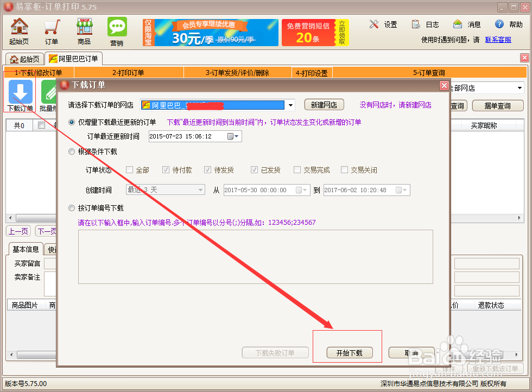
Task: Check the 交易关闭 checkbox
Action: point(344,170)
